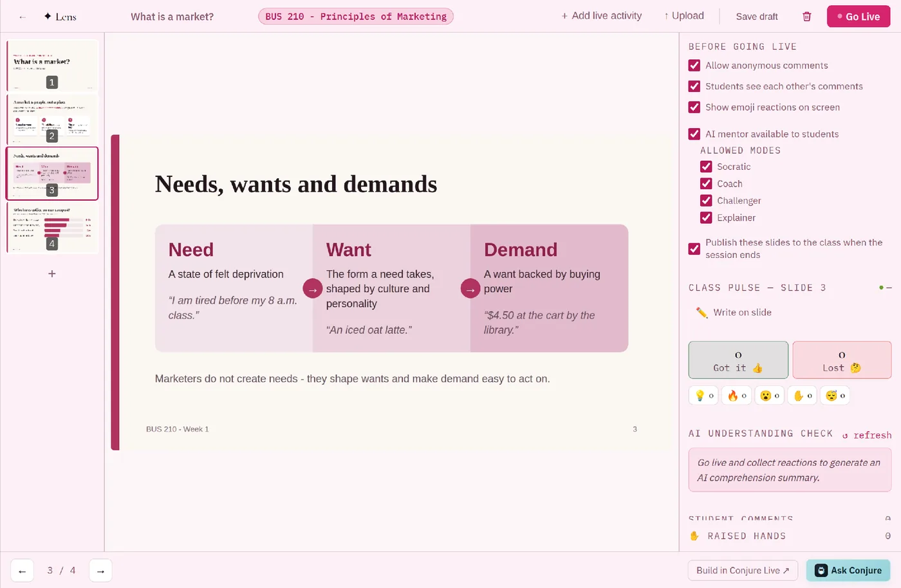Click the Upload button
This screenshot has width=901, height=588.
coord(683,16)
